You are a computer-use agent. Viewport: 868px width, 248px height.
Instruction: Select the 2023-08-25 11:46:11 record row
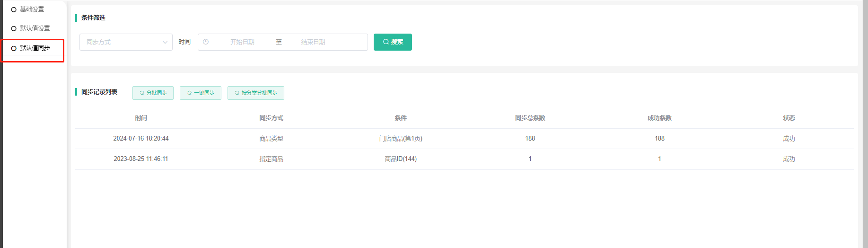point(141,159)
